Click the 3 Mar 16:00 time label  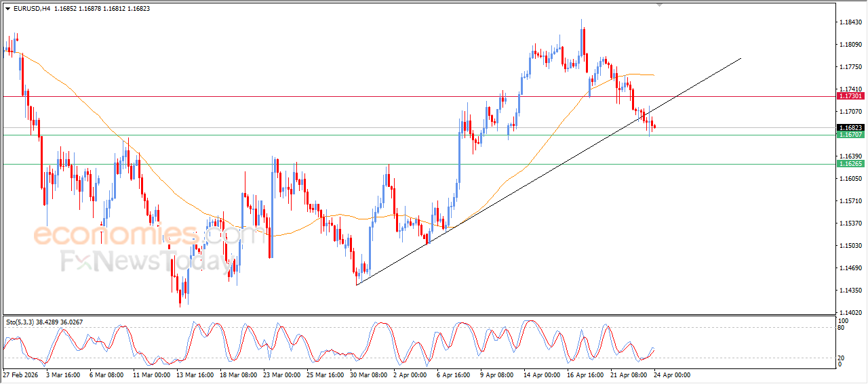62,375
